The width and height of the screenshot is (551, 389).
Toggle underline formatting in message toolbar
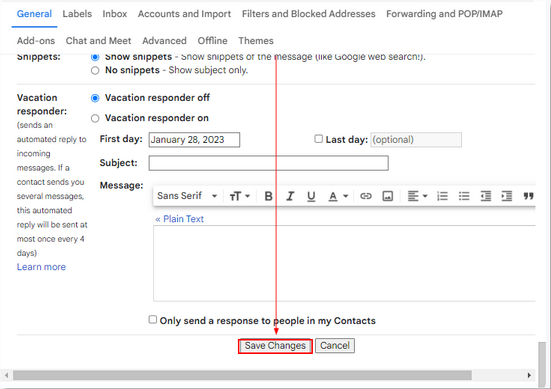[x=311, y=196]
